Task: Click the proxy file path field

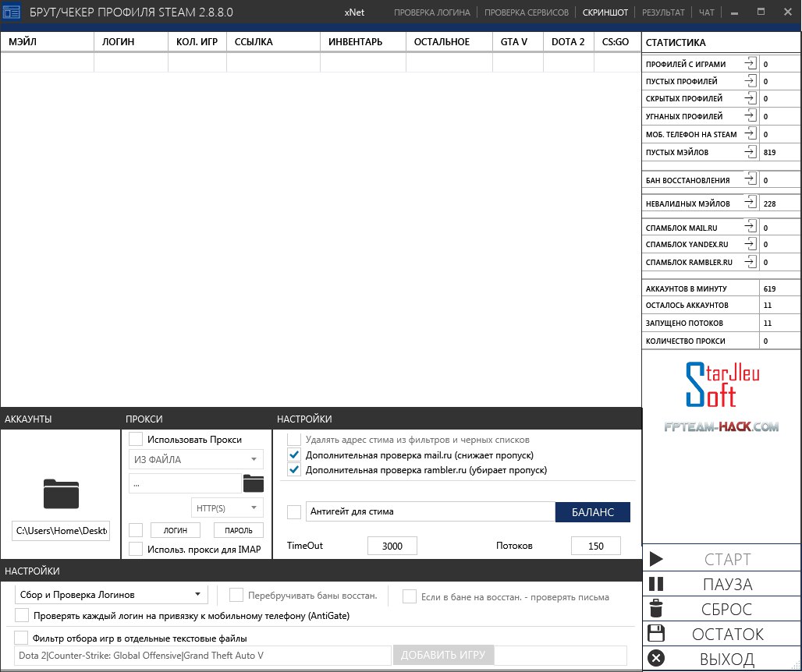Action: (x=185, y=483)
